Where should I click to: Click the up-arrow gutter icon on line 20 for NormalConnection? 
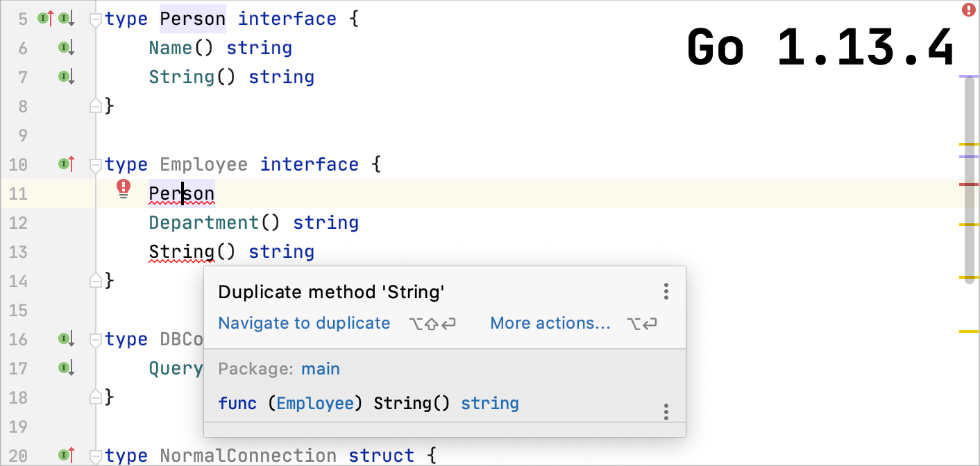pyautogui.click(x=67, y=456)
